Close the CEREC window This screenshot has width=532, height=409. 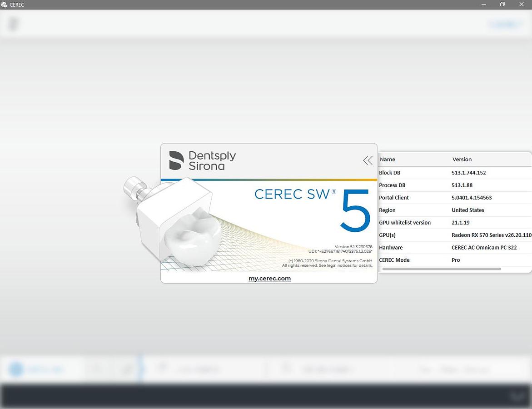pos(522,5)
